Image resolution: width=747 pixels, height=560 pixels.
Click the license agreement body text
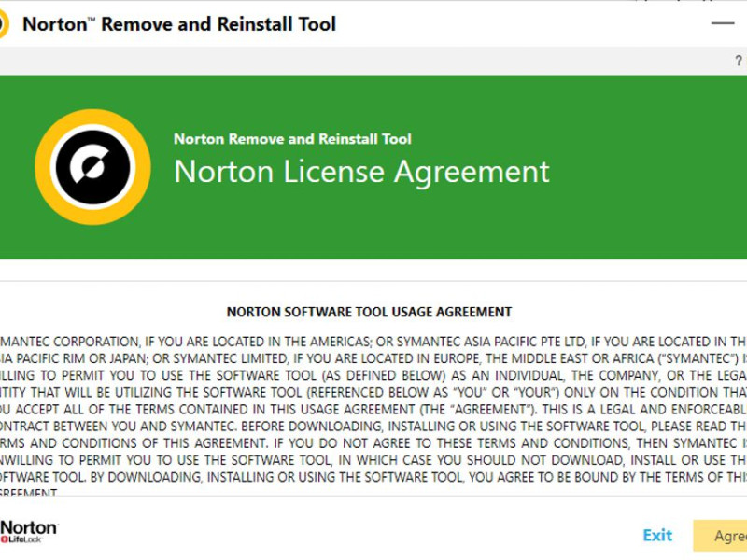(373, 416)
